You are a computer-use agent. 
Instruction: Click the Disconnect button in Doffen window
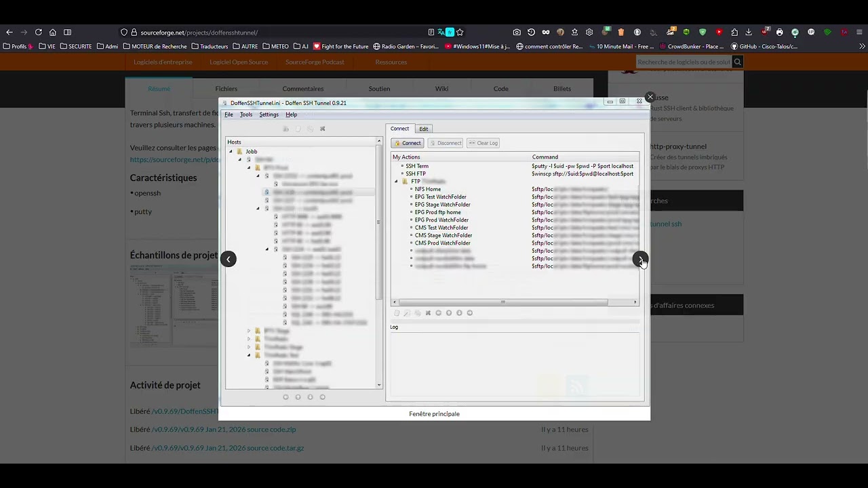tap(446, 143)
